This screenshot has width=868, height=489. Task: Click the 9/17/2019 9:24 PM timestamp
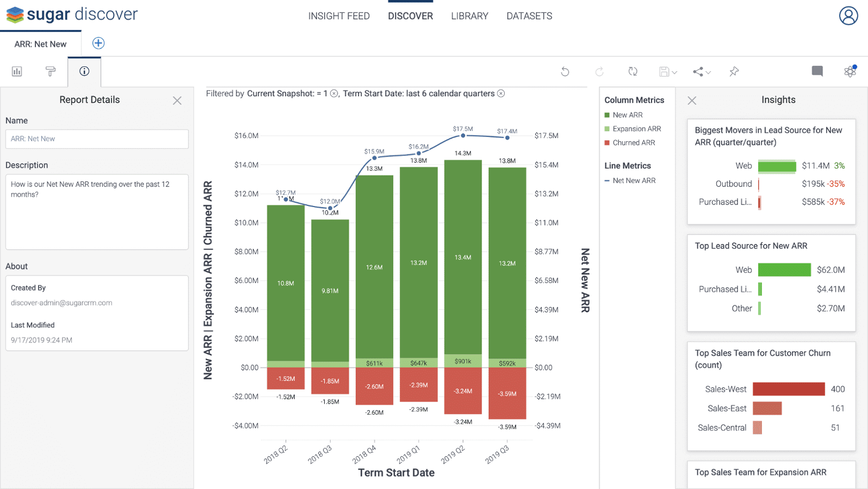click(41, 340)
